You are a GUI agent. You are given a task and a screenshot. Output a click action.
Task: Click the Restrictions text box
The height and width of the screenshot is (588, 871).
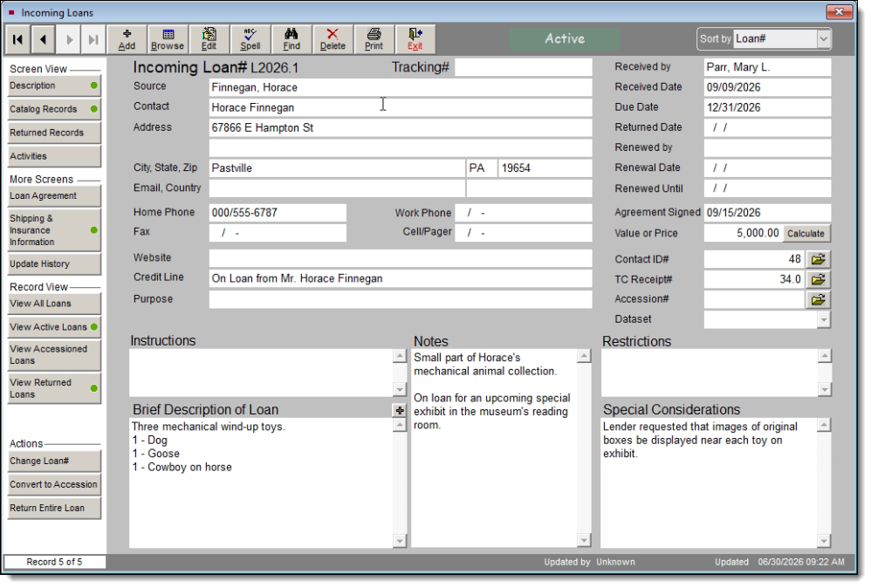pyautogui.click(x=710, y=373)
